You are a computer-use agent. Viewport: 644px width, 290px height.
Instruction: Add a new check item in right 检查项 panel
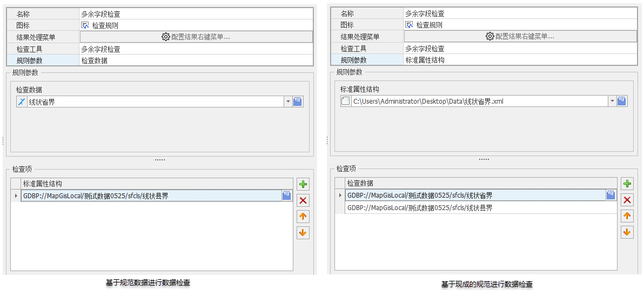coord(627,184)
